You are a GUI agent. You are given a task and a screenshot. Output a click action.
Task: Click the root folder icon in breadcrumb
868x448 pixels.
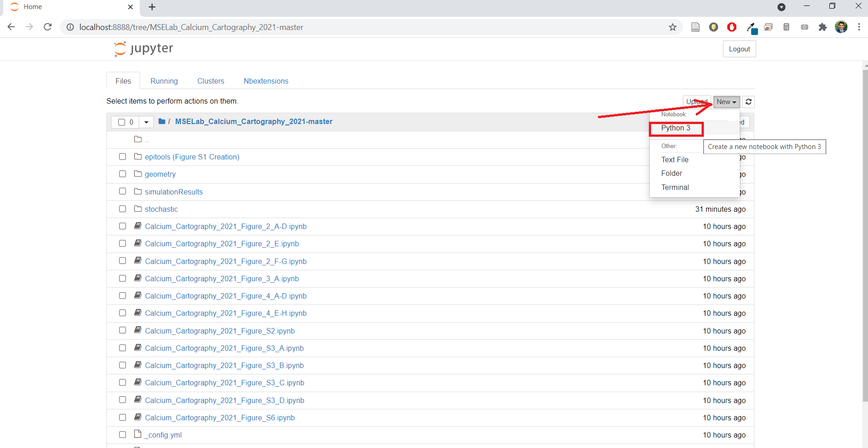point(162,121)
